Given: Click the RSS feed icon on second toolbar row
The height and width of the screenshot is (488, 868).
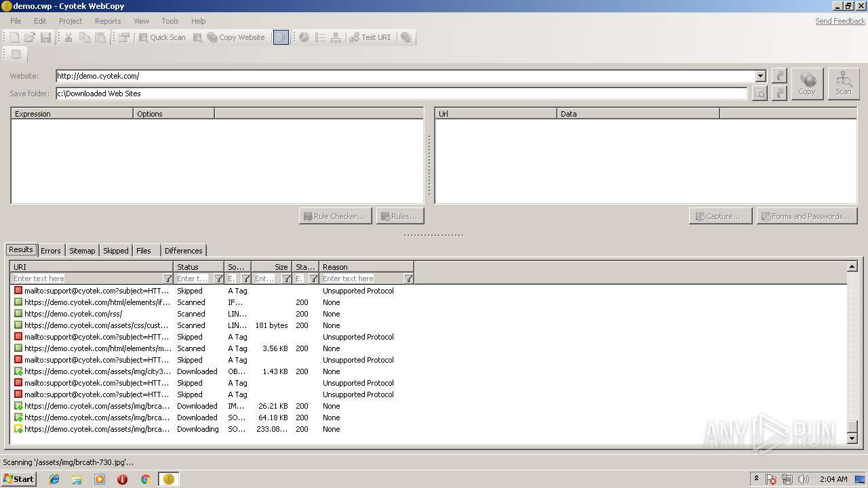Looking at the screenshot, I should coord(16,54).
